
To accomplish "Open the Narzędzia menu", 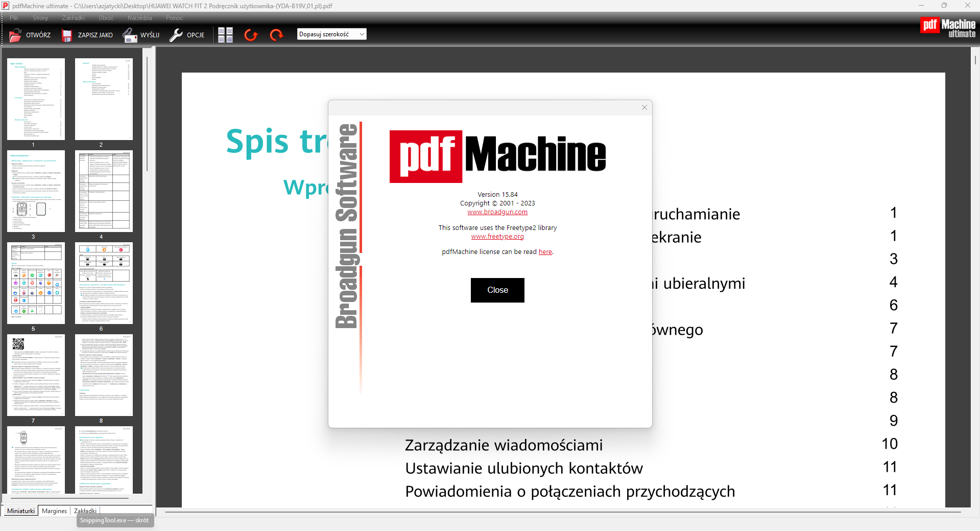I will click(x=140, y=18).
